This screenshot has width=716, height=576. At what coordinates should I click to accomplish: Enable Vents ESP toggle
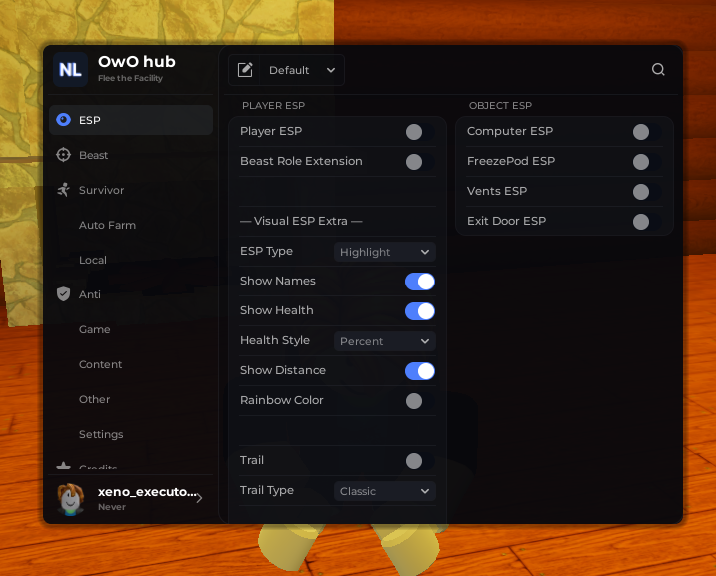tap(647, 192)
